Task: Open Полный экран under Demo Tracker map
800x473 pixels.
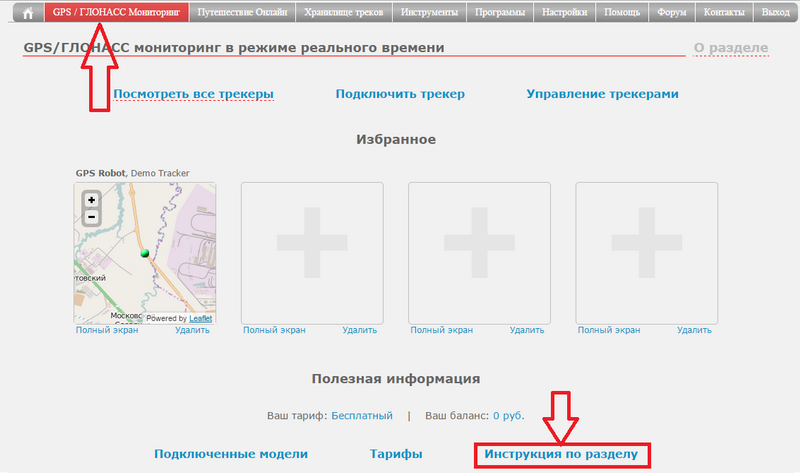Action: point(107,330)
